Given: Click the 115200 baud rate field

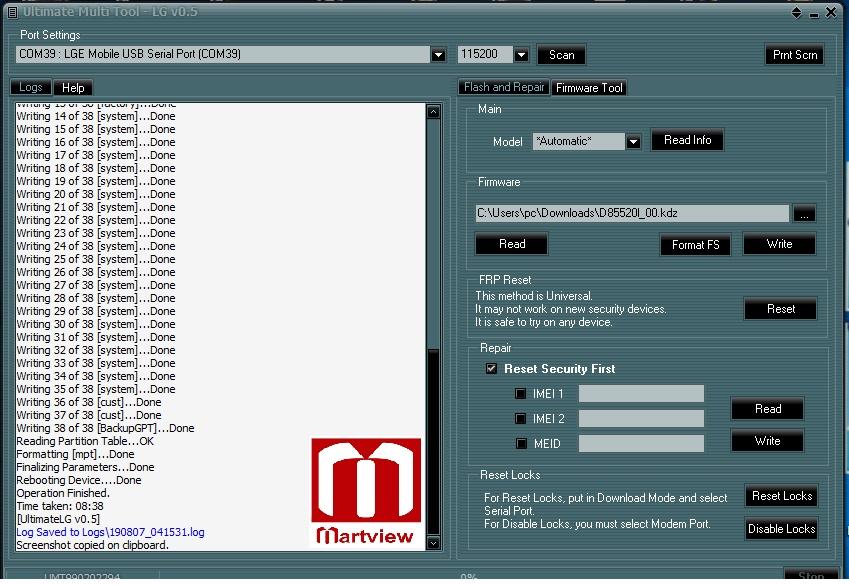Looking at the screenshot, I should coord(485,54).
